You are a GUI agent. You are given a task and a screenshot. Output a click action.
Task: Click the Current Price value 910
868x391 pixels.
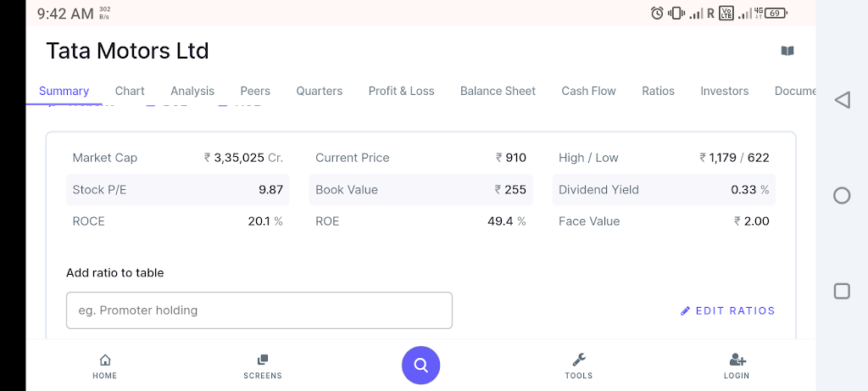511,158
